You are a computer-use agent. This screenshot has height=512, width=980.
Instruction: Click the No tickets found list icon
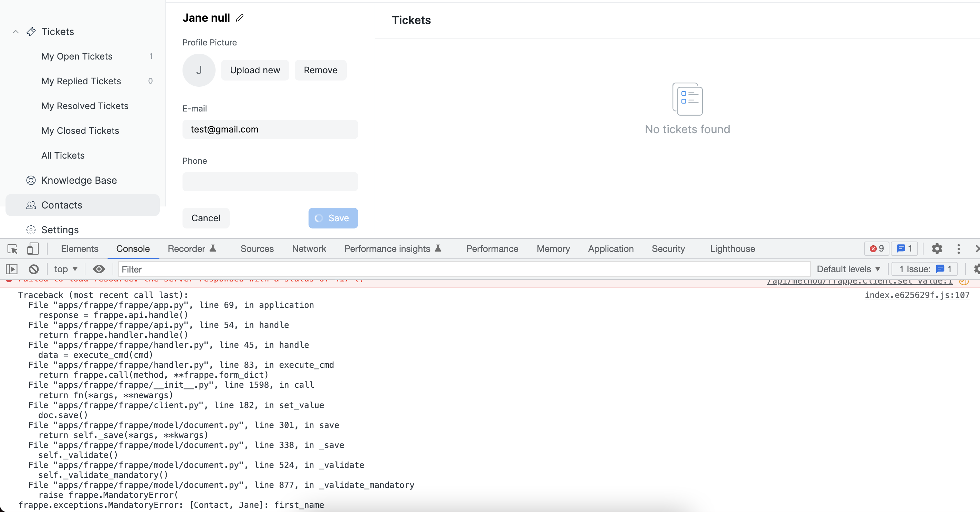tap(687, 99)
